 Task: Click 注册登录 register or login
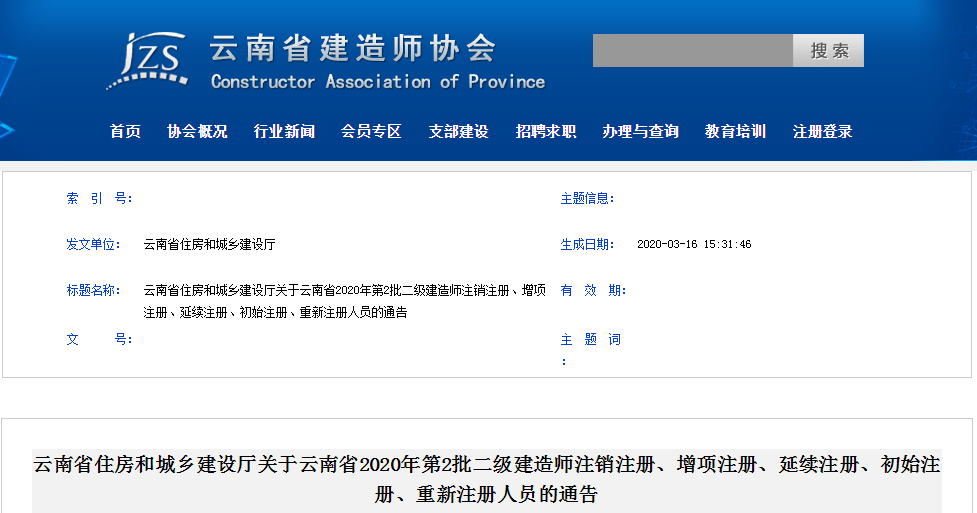(822, 132)
